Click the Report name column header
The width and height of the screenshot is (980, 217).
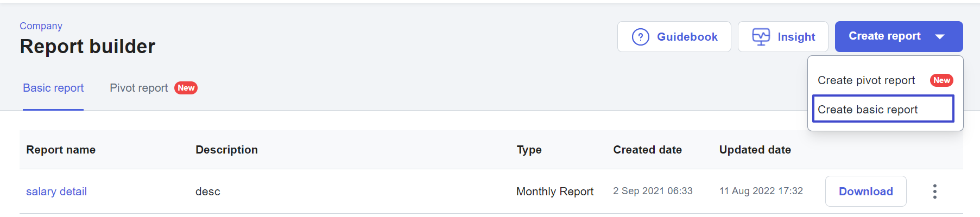click(x=61, y=150)
